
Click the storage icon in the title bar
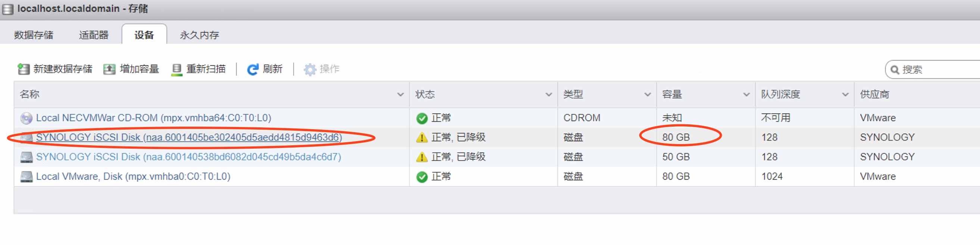7,9
